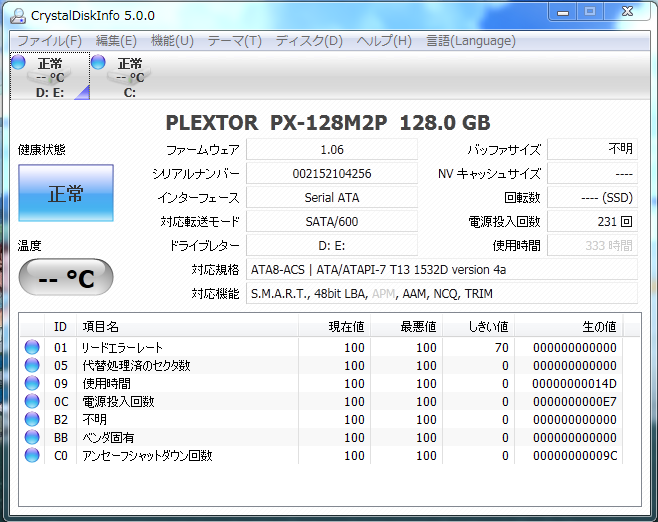
Task: Click the 生の値 column header
Action: tap(569, 326)
